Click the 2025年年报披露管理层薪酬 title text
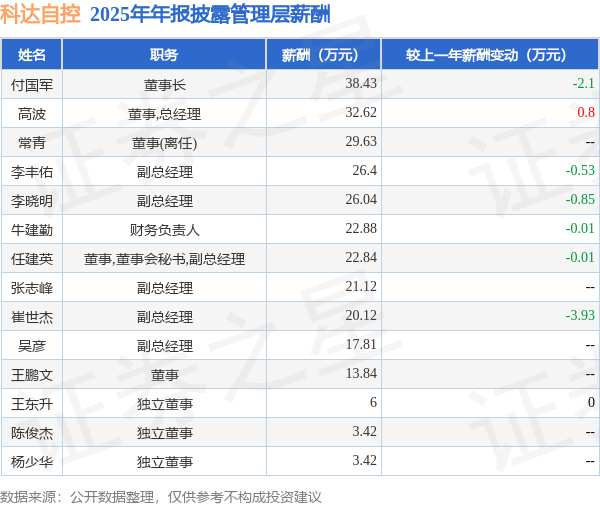The height and width of the screenshot is (506, 600). tap(210, 15)
